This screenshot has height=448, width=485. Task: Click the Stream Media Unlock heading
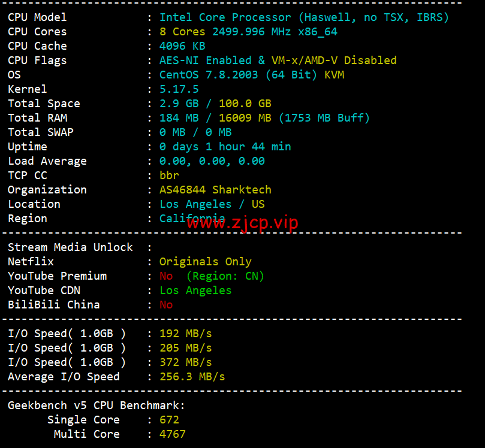click(x=70, y=247)
